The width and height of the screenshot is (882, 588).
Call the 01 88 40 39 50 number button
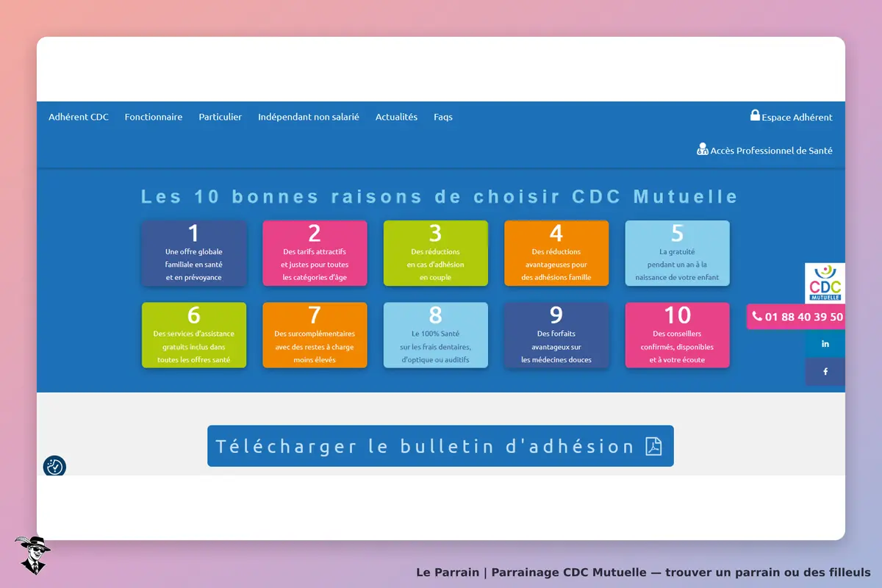coord(797,317)
